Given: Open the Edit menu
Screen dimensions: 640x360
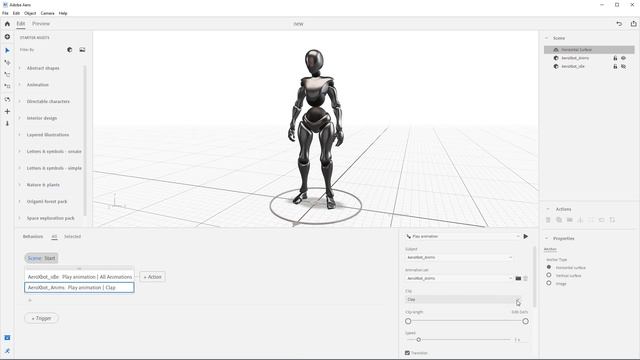Looking at the screenshot, I should [x=16, y=13].
